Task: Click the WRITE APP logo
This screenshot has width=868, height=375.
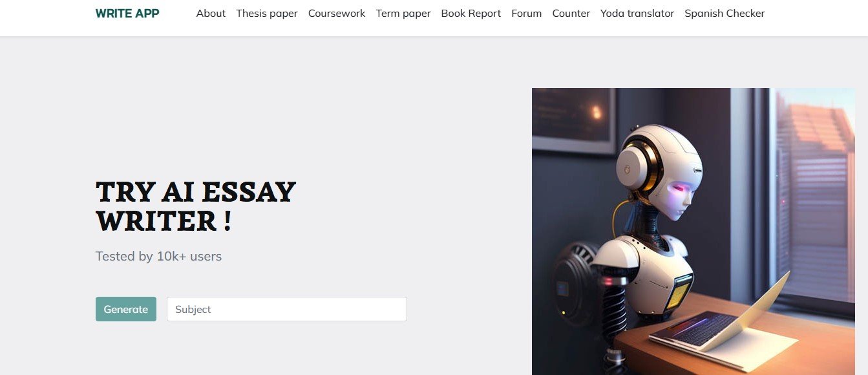Action: tap(127, 13)
